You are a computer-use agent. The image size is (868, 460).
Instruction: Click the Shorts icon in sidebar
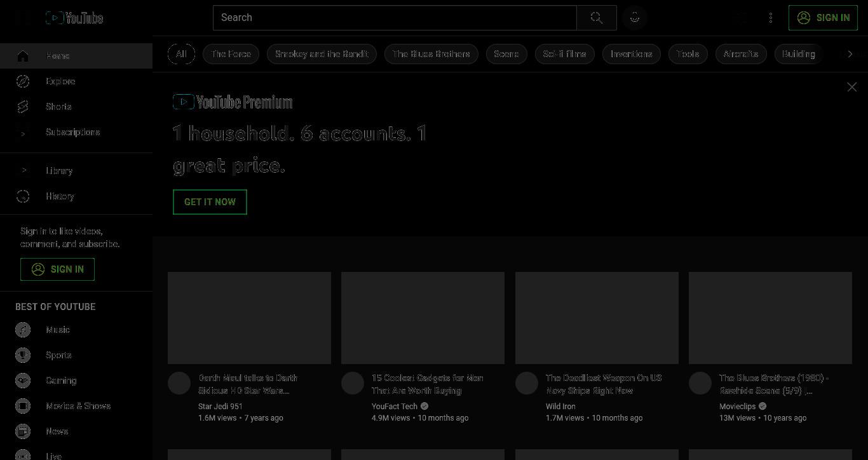23,107
